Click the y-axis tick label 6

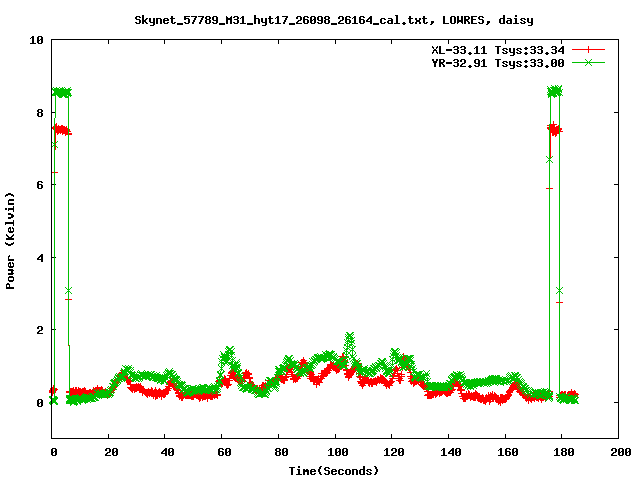(40, 185)
